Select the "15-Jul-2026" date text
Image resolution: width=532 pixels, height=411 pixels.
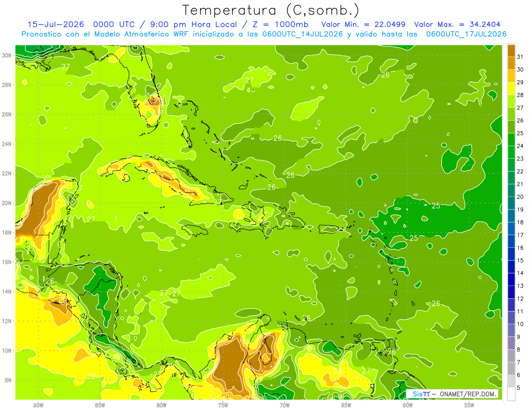(56, 24)
